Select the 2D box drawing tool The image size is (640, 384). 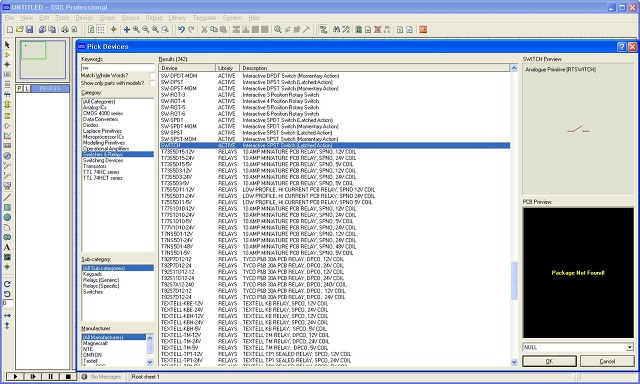[7, 208]
